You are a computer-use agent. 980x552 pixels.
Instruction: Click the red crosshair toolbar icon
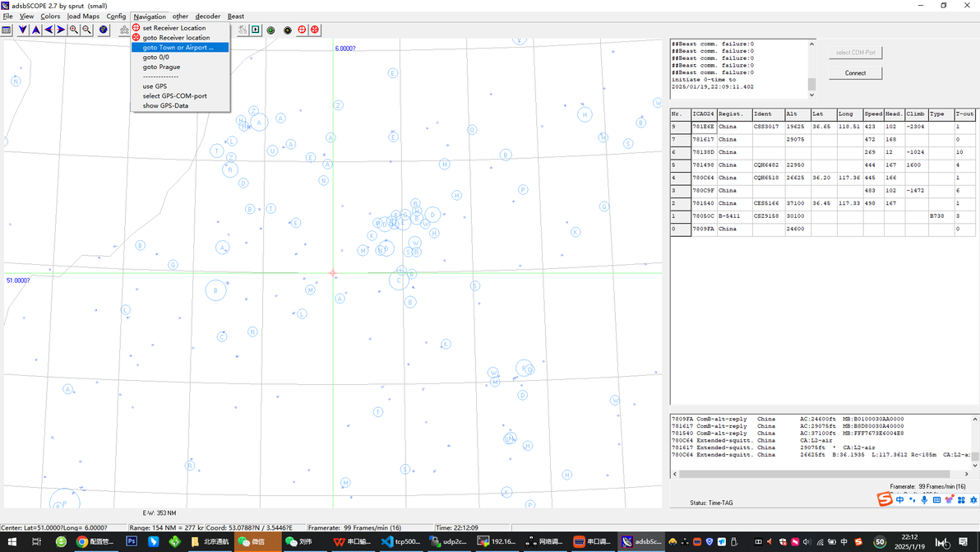coord(302,30)
